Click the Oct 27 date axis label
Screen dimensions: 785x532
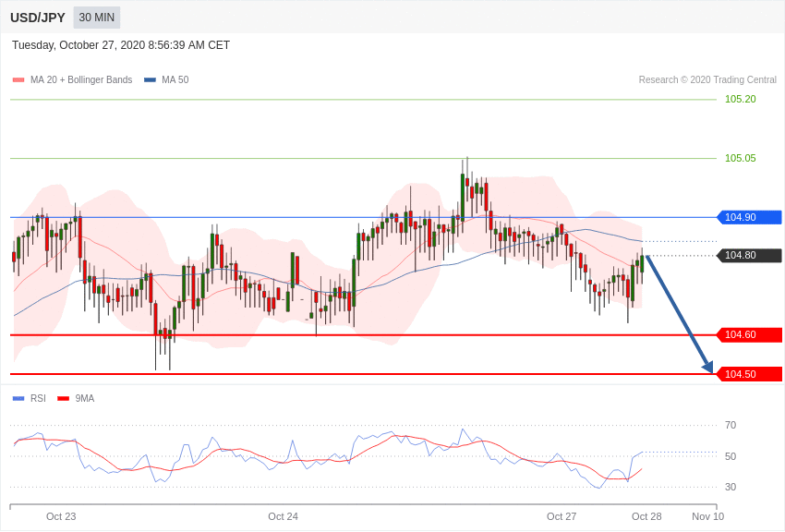562,516
